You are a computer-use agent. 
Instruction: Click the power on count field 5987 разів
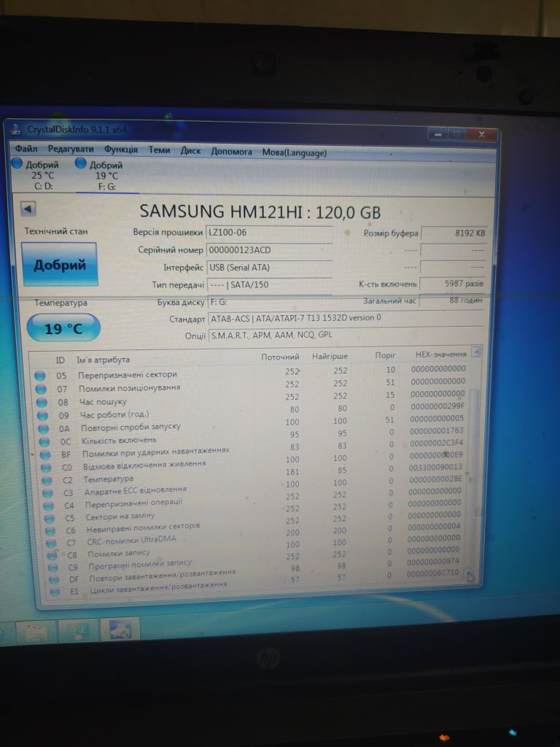[x=452, y=284]
